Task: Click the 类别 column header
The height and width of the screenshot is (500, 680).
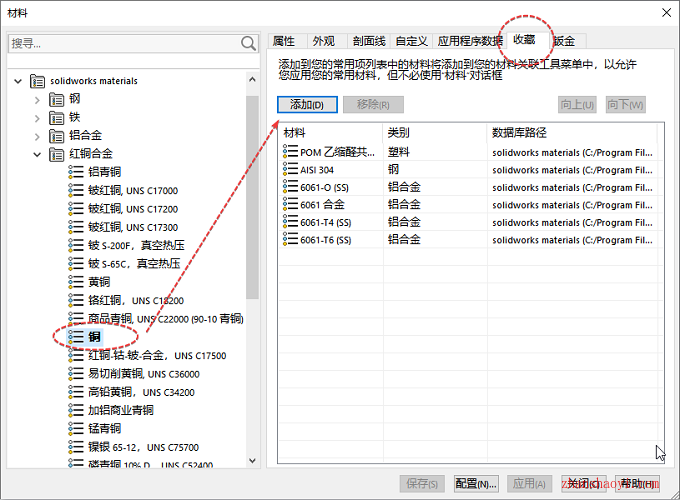Action: tap(435, 133)
